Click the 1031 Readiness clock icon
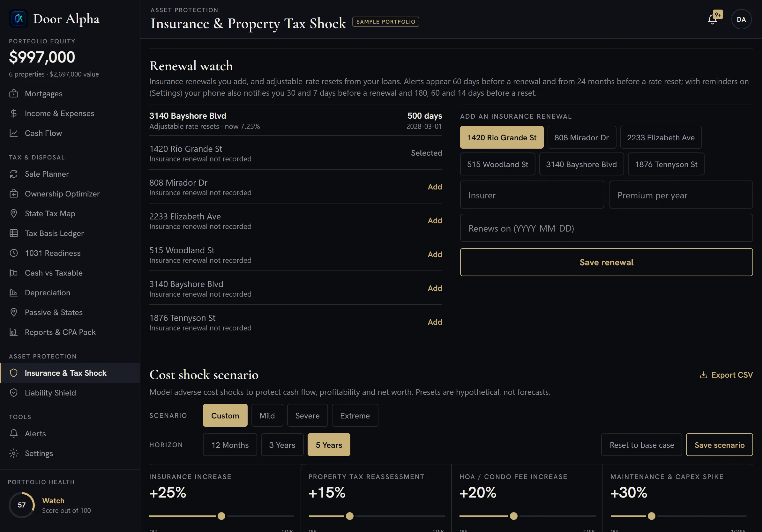762x532 pixels. coord(14,253)
